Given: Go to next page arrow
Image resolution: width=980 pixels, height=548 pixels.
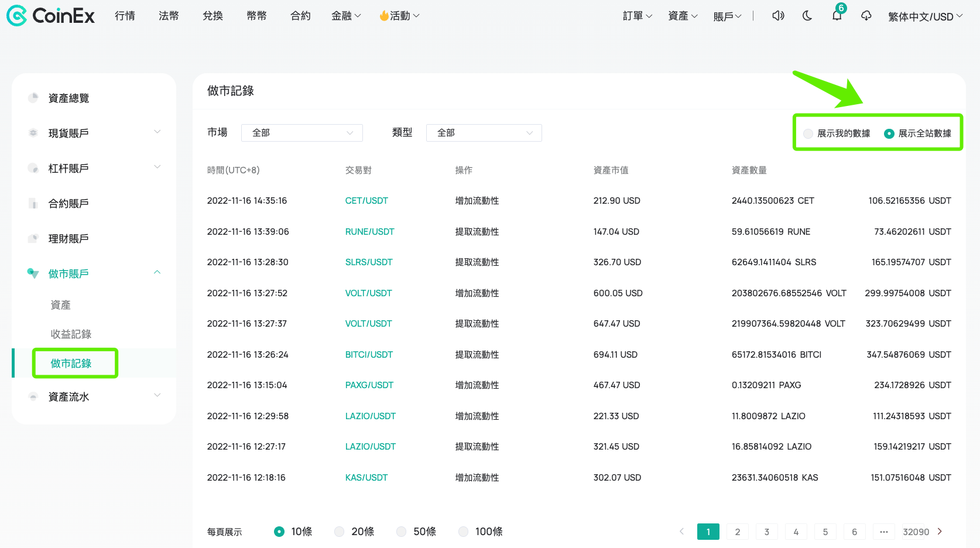Looking at the screenshot, I should (940, 532).
